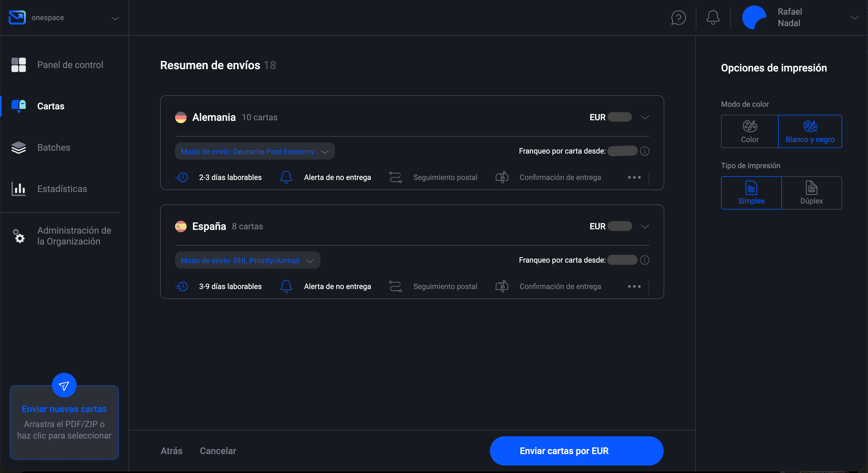Image resolution: width=868 pixels, height=473 pixels.
Task: Go to Estadísticas section
Action: [x=62, y=189]
